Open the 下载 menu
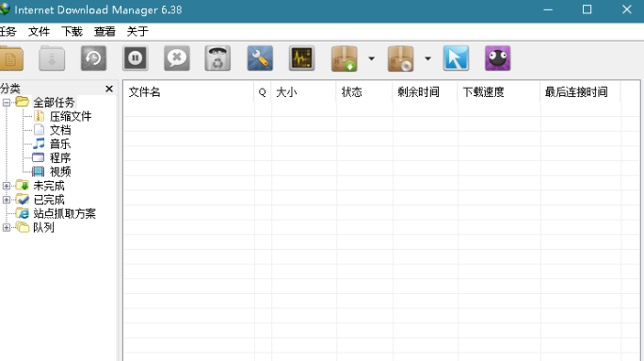 coord(72,32)
